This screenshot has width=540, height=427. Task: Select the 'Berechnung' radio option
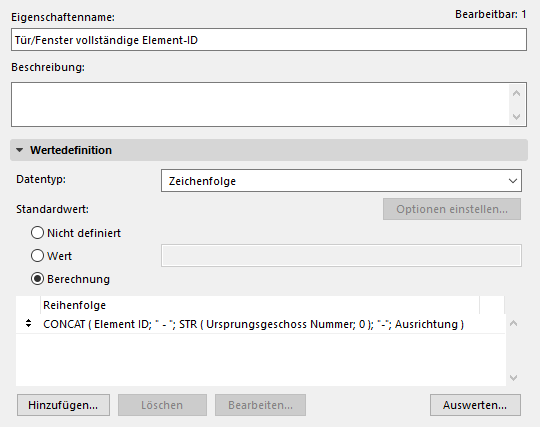click(x=38, y=279)
